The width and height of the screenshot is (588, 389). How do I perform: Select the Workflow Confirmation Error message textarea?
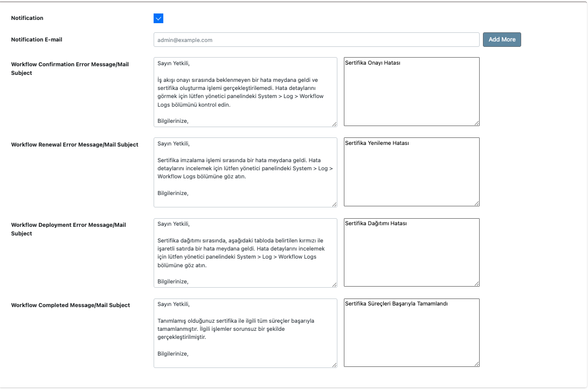click(245, 92)
